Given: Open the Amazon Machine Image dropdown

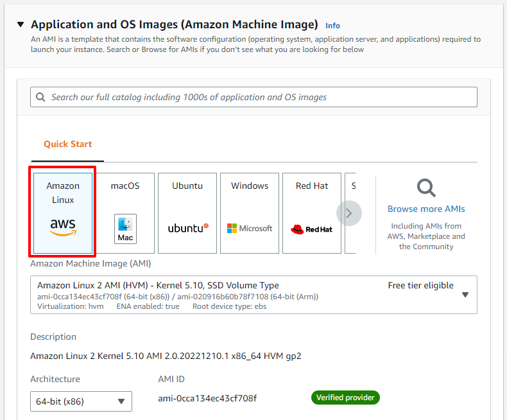Looking at the screenshot, I should click(253, 295).
